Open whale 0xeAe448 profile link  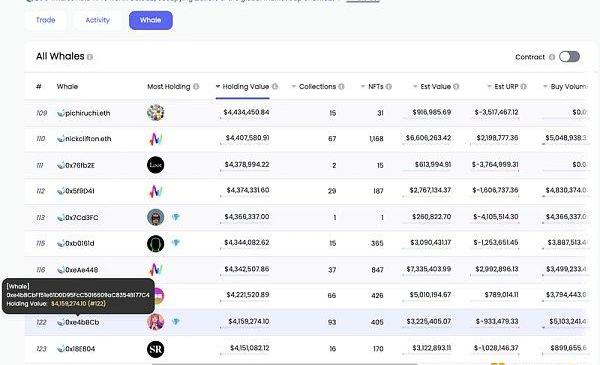tap(82, 270)
